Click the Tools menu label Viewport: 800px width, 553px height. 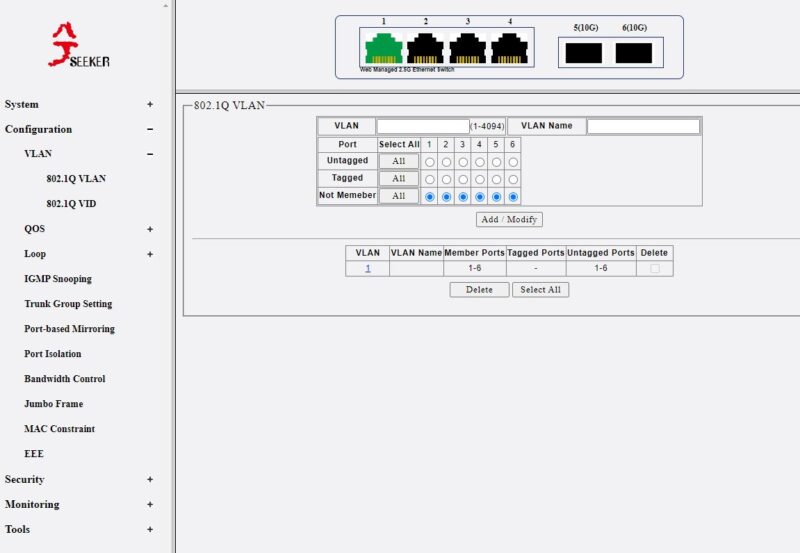click(17, 530)
